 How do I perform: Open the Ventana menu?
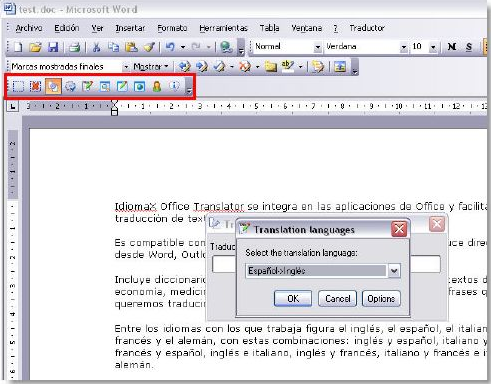point(307,28)
